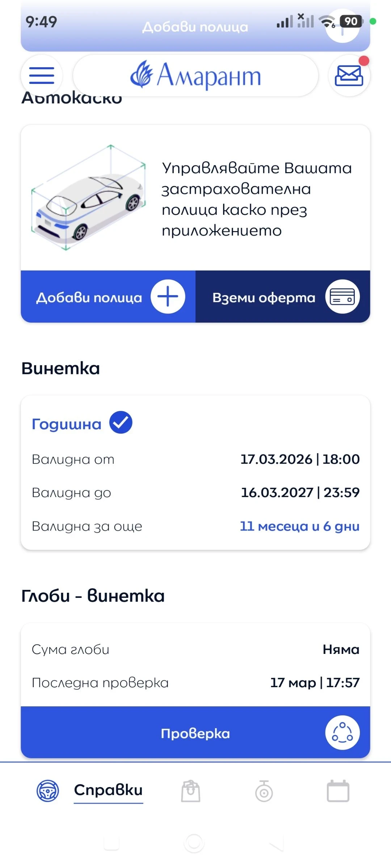Viewport: 391px width, 868px height.
Task: Tap the Амарант logo header
Action: 195,76
